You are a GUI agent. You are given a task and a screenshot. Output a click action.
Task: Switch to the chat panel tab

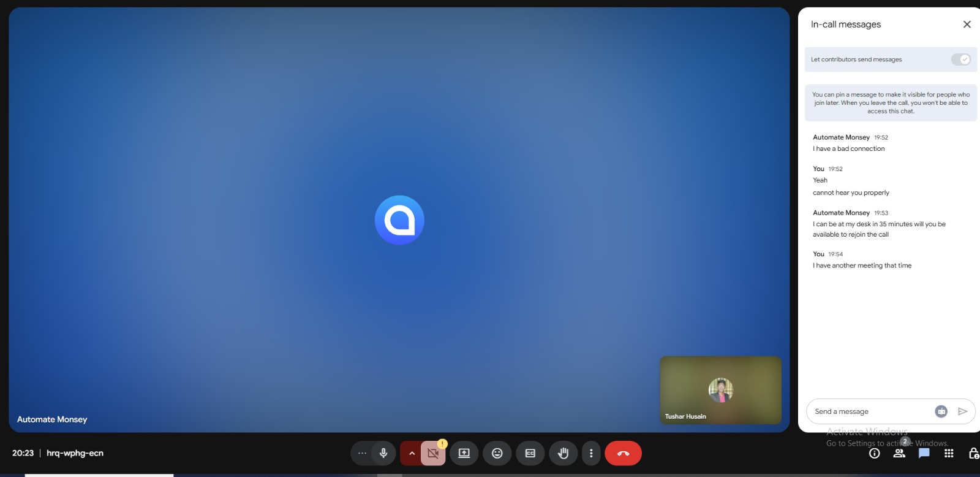pos(924,453)
